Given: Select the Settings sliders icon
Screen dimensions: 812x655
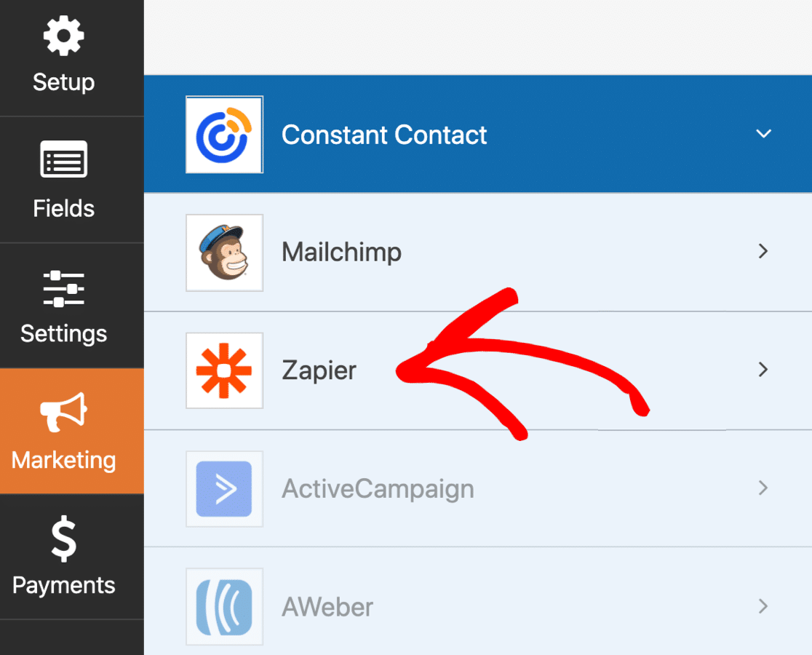Looking at the screenshot, I should coord(63,288).
